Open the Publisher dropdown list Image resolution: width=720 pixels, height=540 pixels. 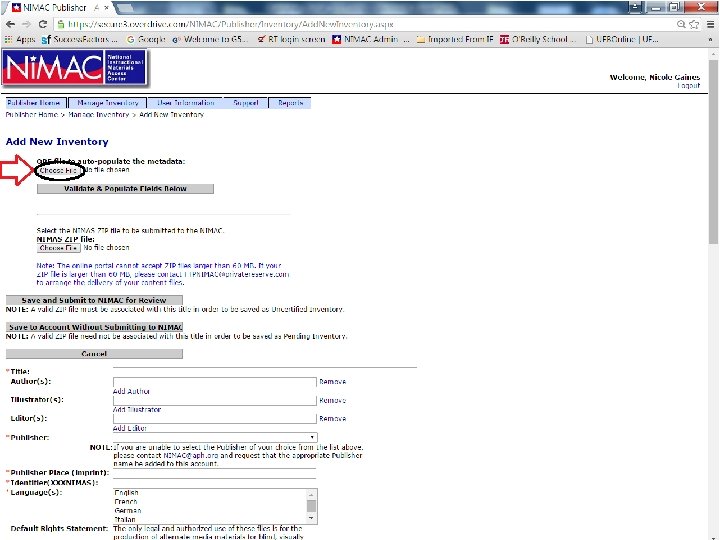215,438
